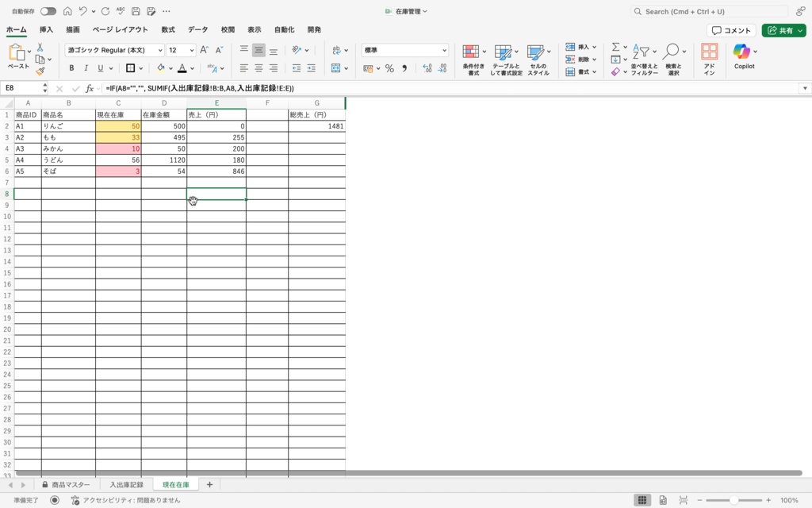Toggle left horizontal alignment

(244, 68)
